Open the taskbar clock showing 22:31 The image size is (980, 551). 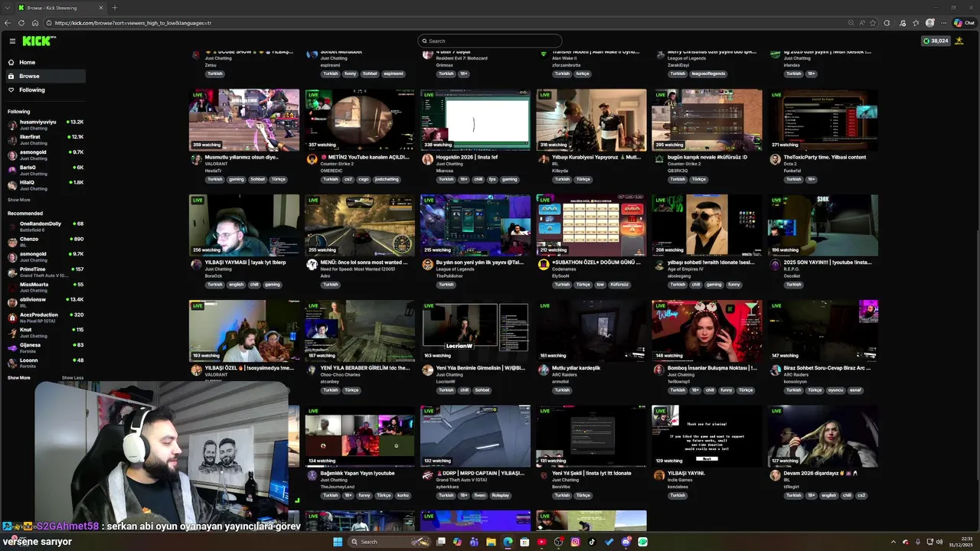[961, 542]
